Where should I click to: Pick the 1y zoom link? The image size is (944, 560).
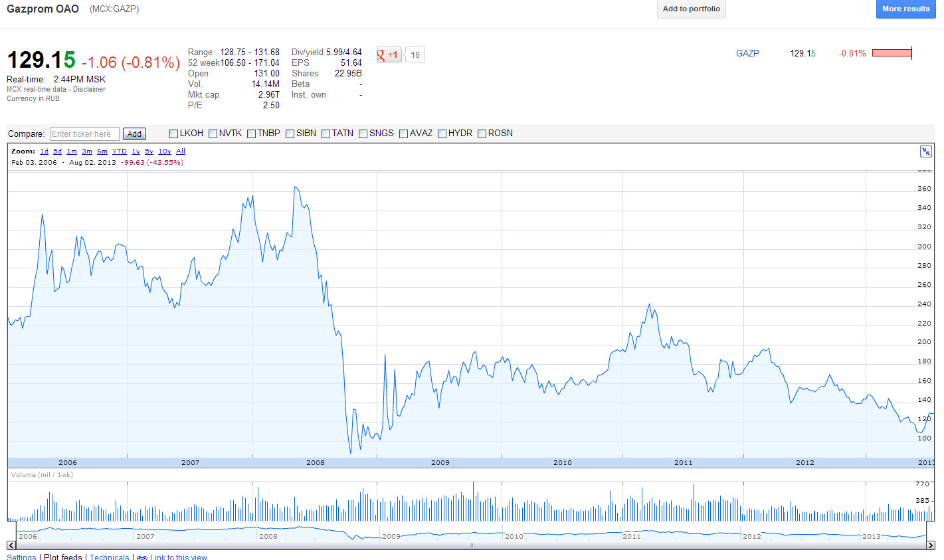[136, 151]
